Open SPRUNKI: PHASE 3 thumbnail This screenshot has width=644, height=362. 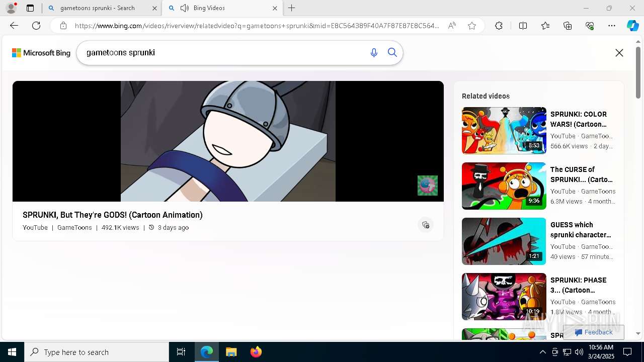pyautogui.click(x=504, y=297)
